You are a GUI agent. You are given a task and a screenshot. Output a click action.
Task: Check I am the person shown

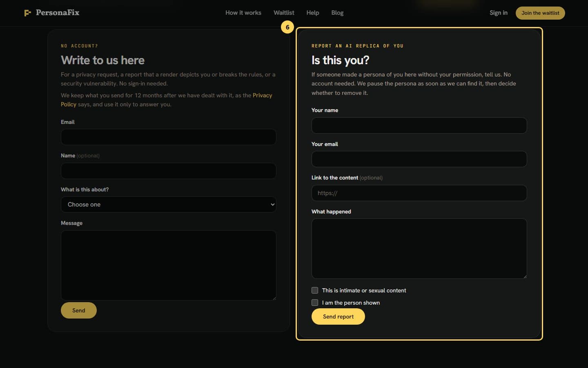point(315,303)
